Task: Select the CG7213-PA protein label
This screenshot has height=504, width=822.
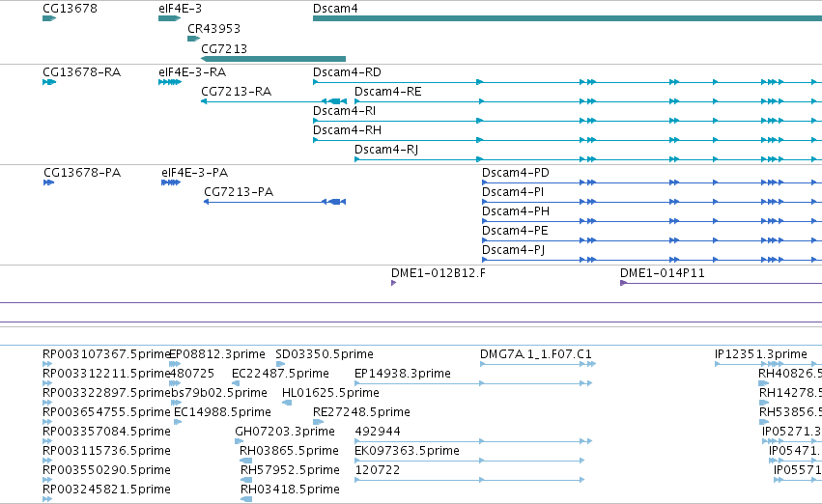Action: click(239, 192)
